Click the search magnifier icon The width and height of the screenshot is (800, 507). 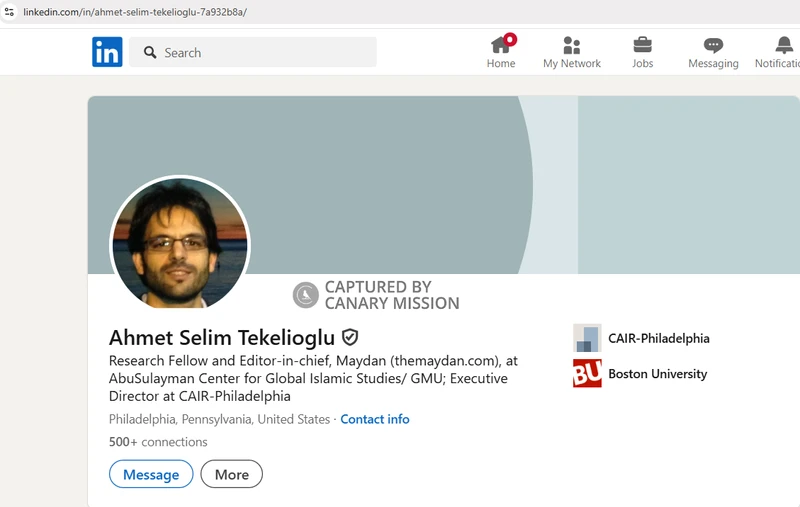click(x=150, y=52)
